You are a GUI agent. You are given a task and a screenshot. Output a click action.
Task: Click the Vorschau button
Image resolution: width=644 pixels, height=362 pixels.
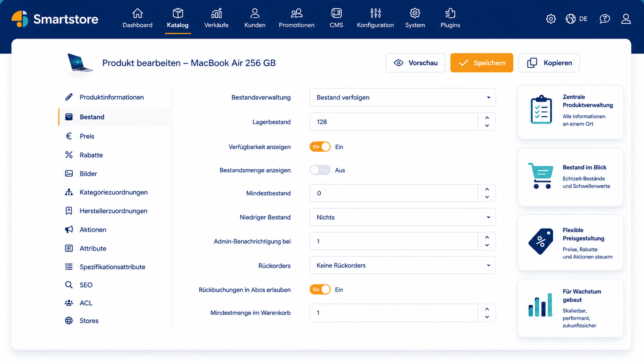pos(415,63)
